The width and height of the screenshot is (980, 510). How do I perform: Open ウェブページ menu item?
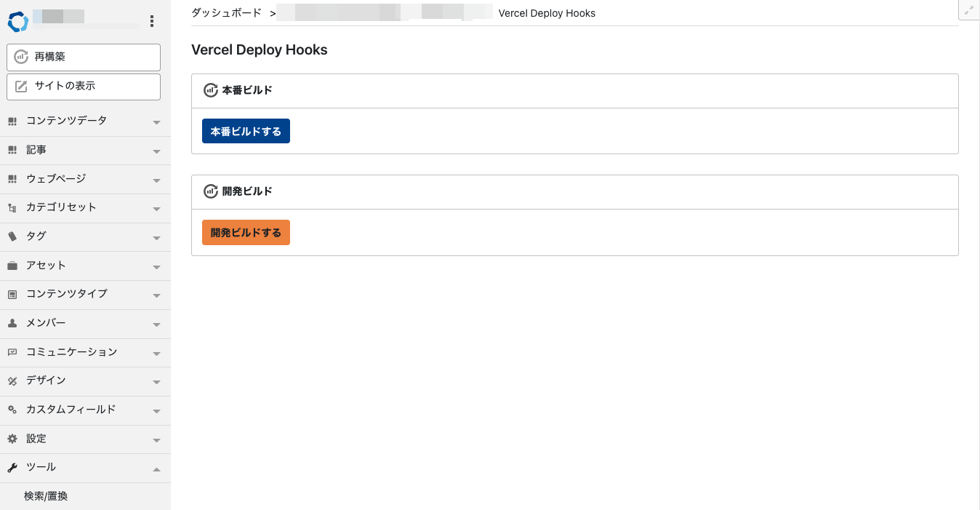coord(85,179)
